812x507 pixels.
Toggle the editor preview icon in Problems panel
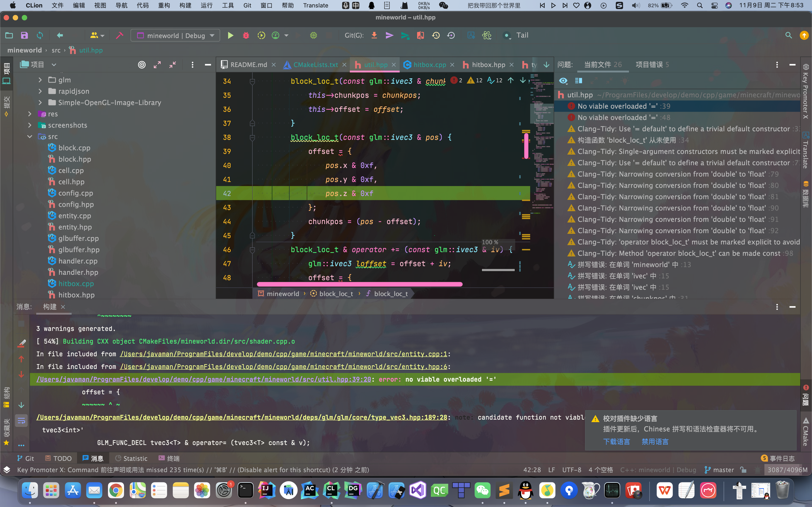point(578,81)
